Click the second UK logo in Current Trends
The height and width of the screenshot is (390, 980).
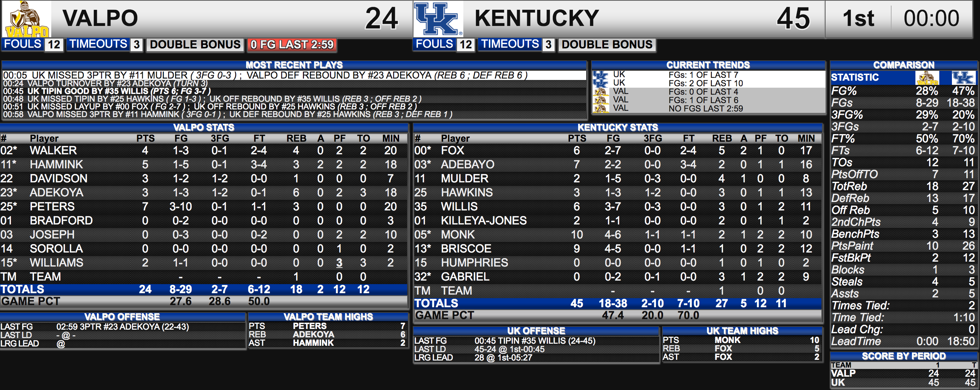(600, 83)
